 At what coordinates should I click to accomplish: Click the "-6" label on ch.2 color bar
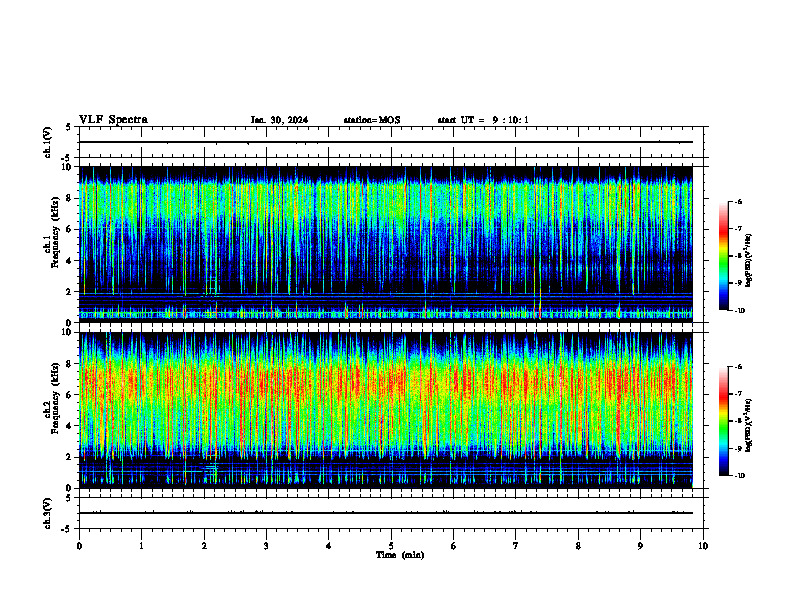pyautogui.click(x=738, y=367)
